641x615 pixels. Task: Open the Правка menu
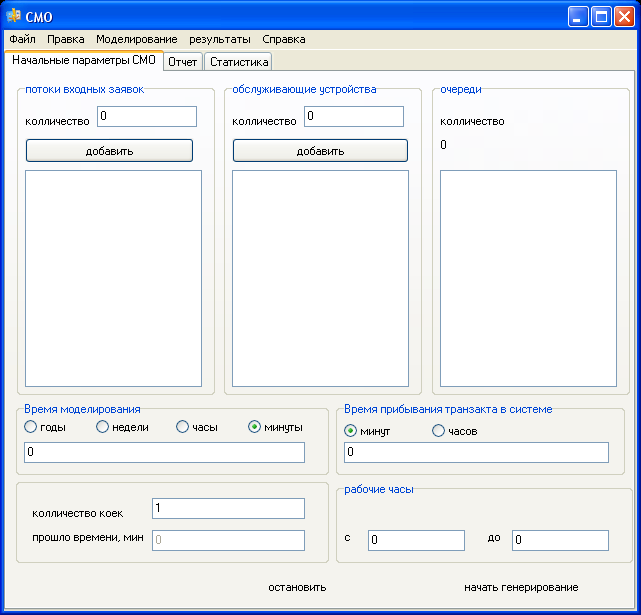66,39
